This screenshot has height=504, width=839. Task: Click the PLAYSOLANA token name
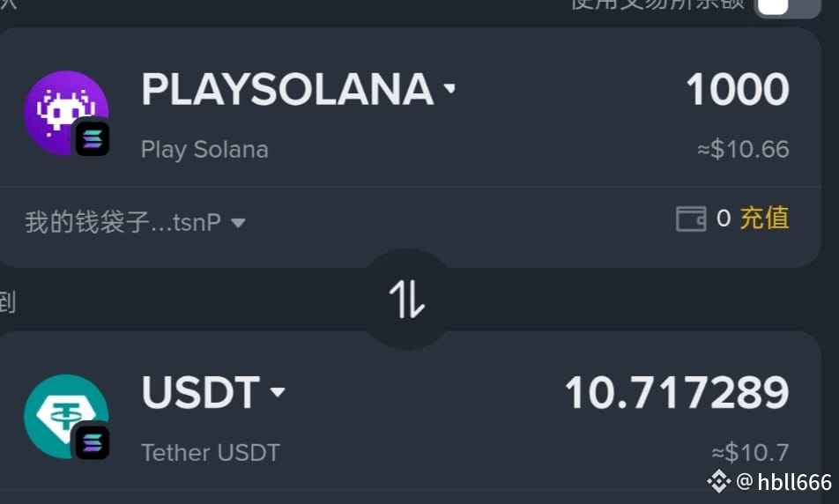287,89
